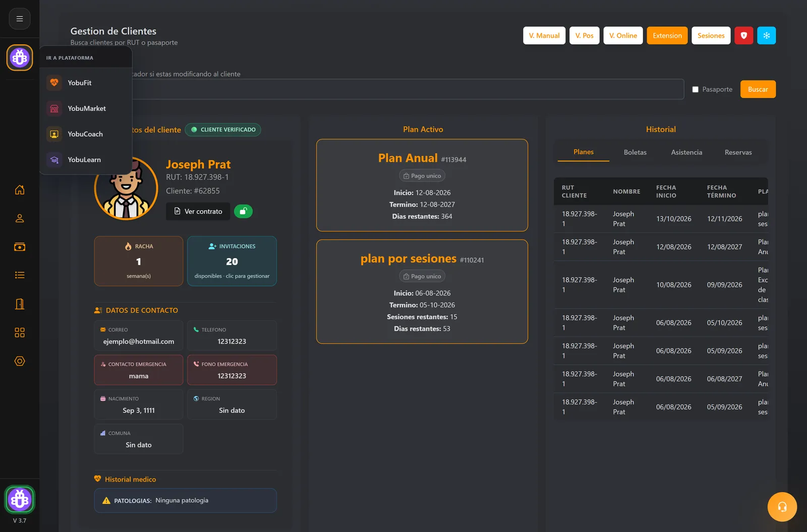Viewport: 807px width, 532px height.
Task: Click the bottom Yobu logo above version
Action: pyautogui.click(x=20, y=499)
